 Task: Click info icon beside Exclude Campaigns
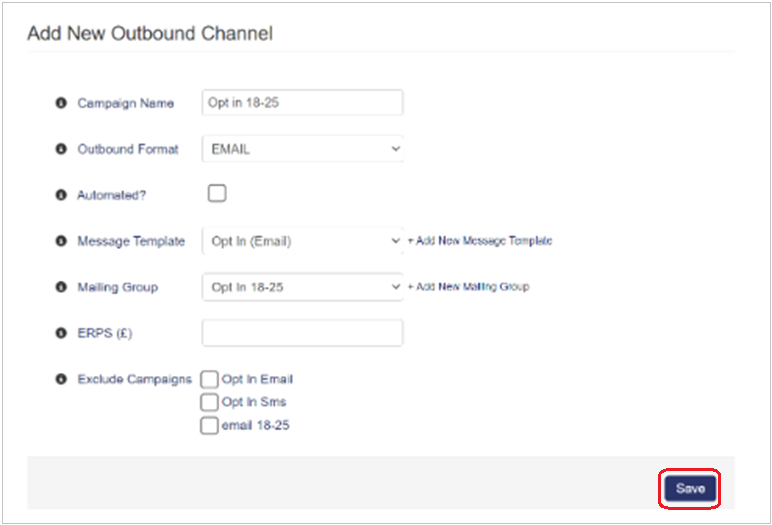click(x=61, y=379)
